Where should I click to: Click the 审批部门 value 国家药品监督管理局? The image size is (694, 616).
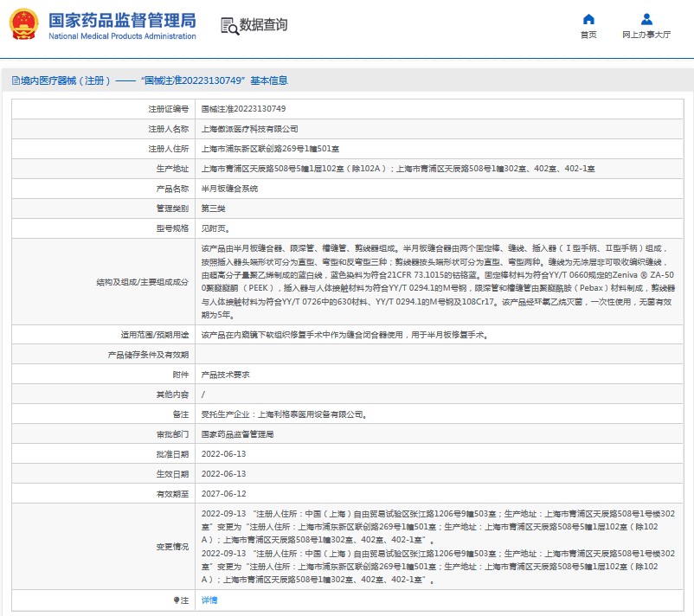(x=238, y=434)
